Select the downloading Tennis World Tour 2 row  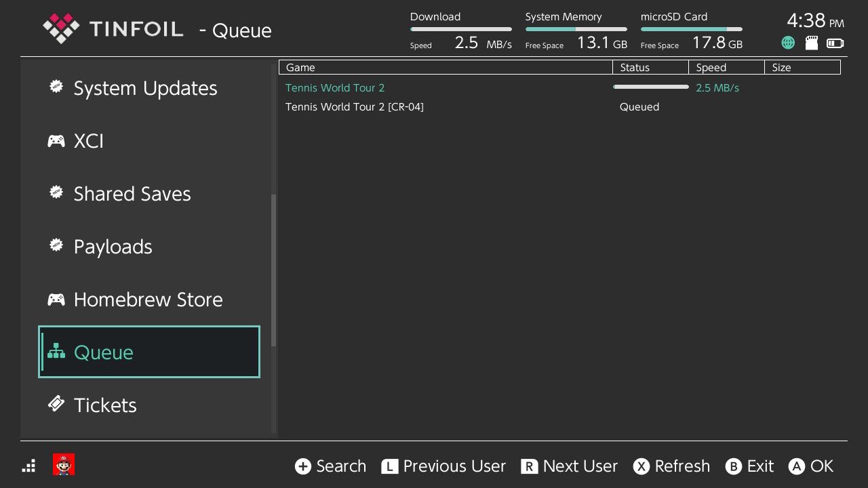(560, 87)
